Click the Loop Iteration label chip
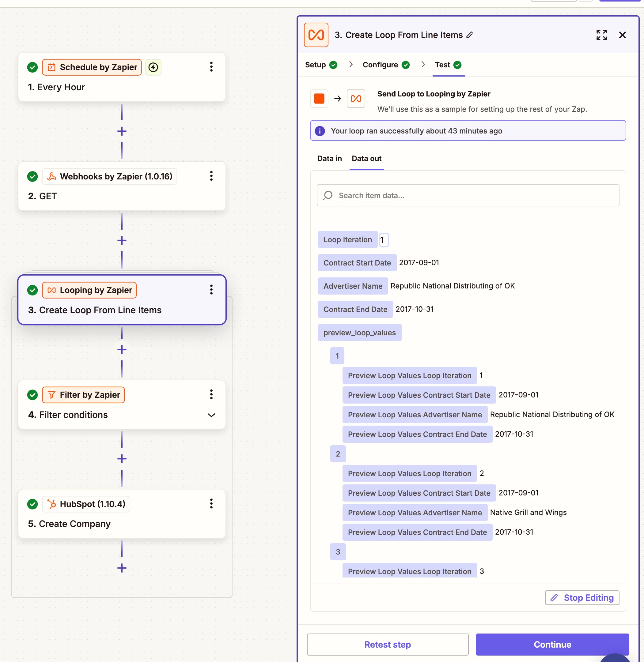Image resolution: width=644 pixels, height=662 pixels. (347, 240)
